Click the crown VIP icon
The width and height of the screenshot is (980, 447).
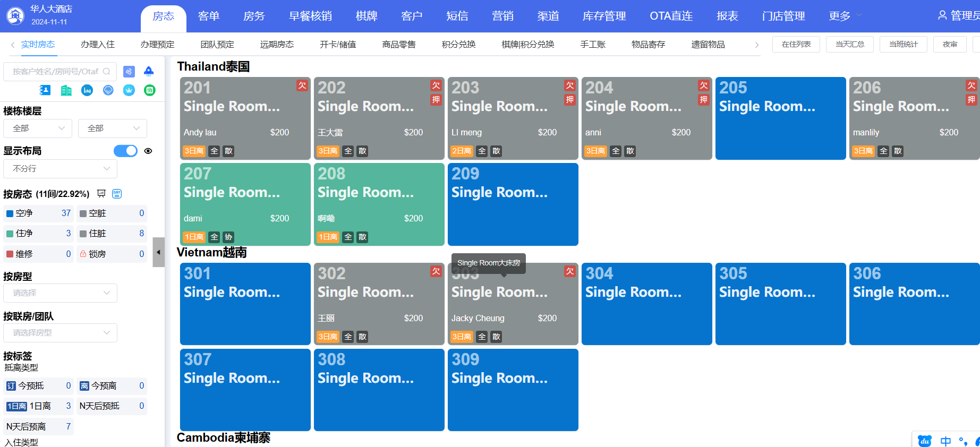click(x=129, y=90)
